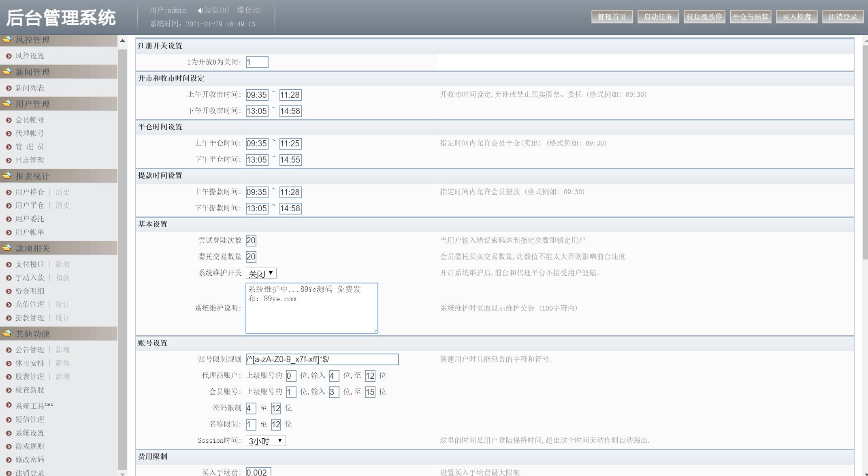Click 历史 link next to 用户平仓
Viewport: 868px width, 476px height.
(x=62, y=206)
